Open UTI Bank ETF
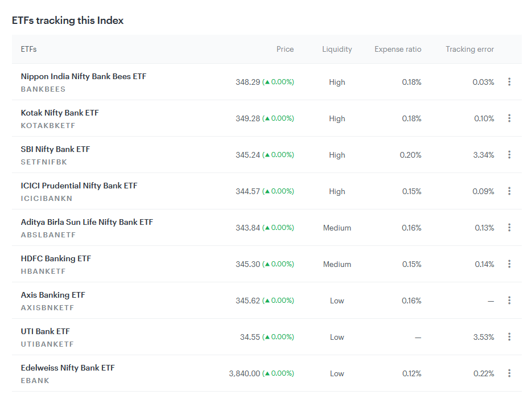The width and height of the screenshot is (532, 403). point(45,331)
